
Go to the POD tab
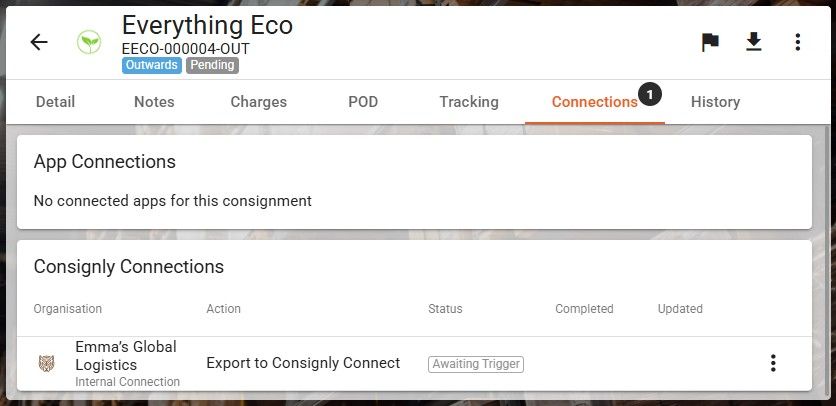click(x=363, y=102)
